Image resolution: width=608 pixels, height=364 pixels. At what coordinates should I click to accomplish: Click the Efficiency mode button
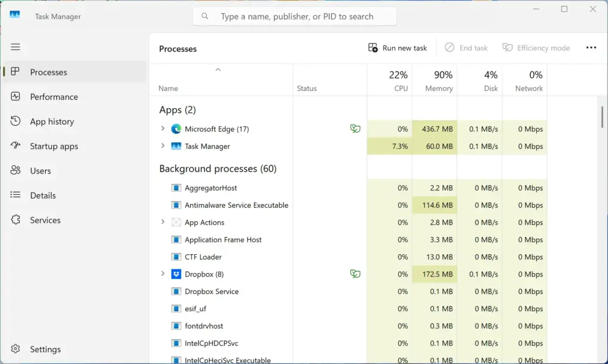tap(536, 48)
